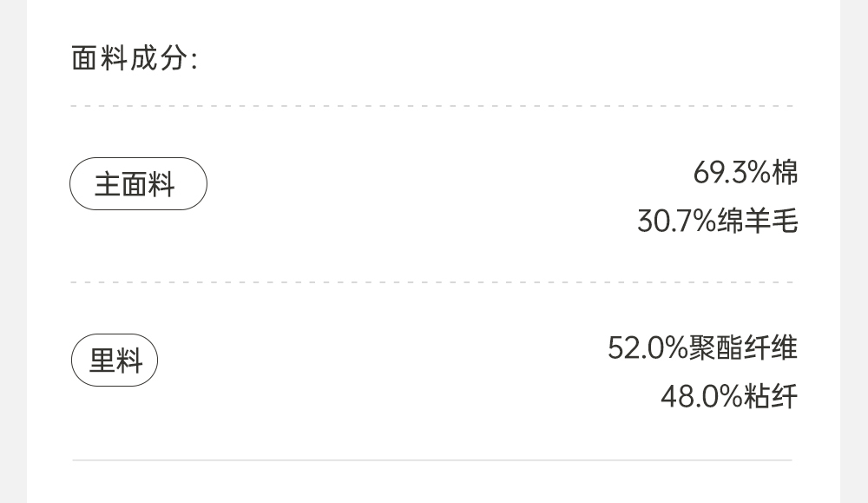The image size is (868, 503).
Task: Click the "30.7%" percentage value
Action: point(676,222)
